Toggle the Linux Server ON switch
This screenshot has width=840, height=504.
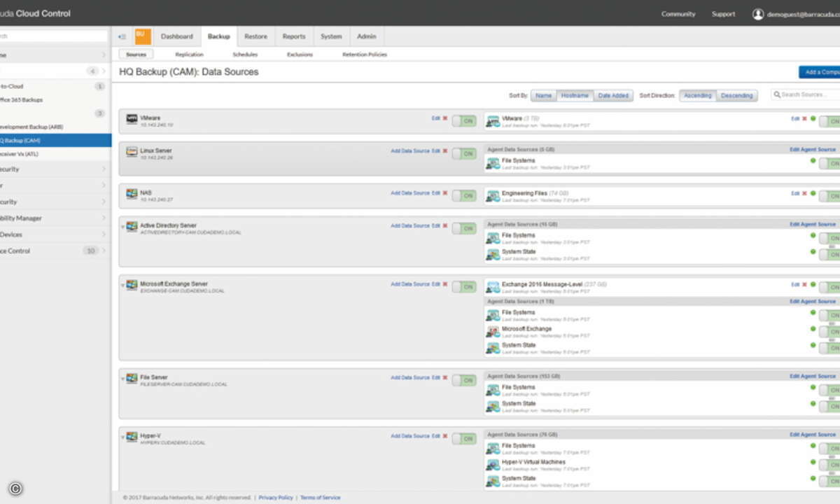(463, 153)
